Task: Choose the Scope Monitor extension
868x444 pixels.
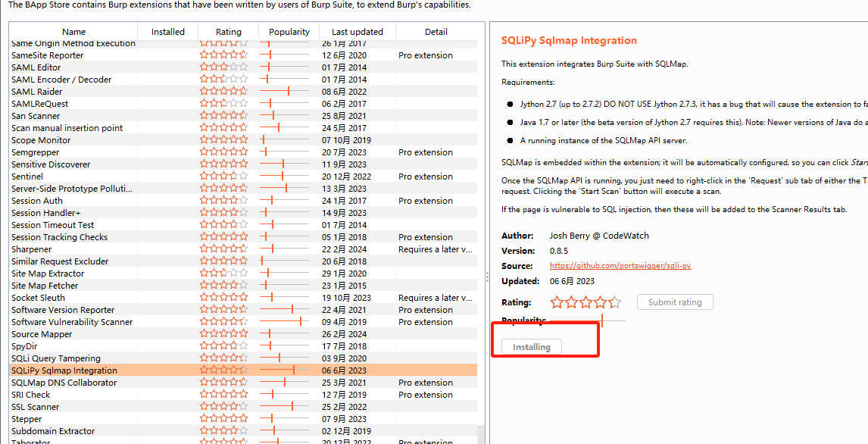Action: point(244,141)
